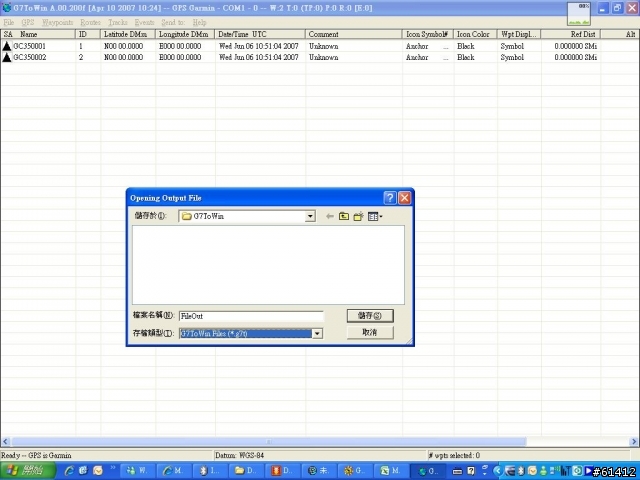Click horizontal scrollbar right arrow

634,441
